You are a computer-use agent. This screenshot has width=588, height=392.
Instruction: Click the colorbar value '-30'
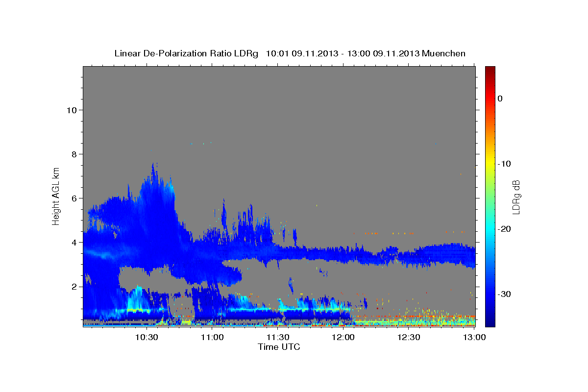[504, 294]
